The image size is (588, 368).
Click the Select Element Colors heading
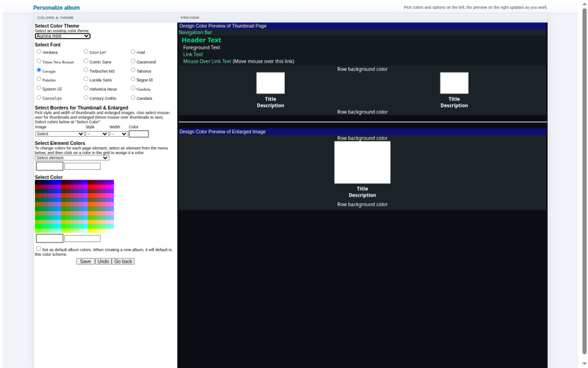point(60,143)
